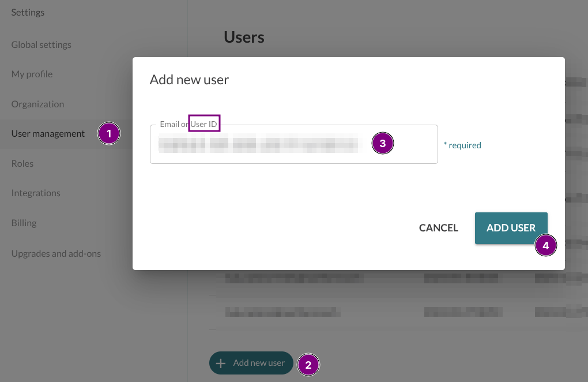Click the Add new user button
The width and height of the screenshot is (588, 382).
point(251,363)
